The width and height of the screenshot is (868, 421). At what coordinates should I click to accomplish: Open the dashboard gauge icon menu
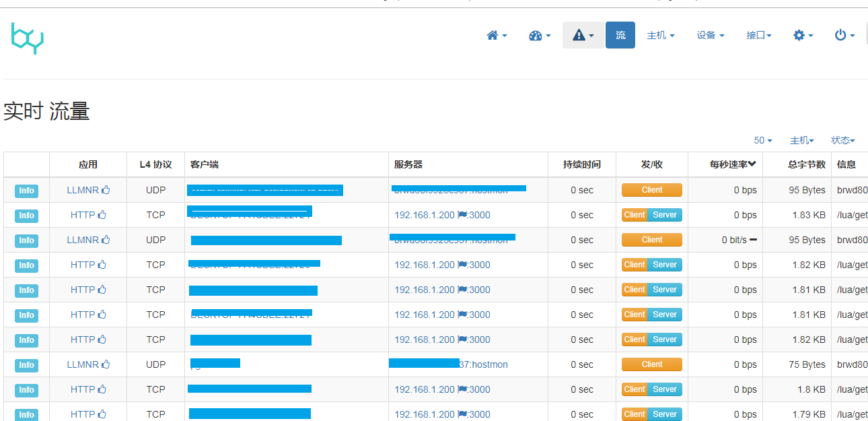pyautogui.click(x=540, y=36)
